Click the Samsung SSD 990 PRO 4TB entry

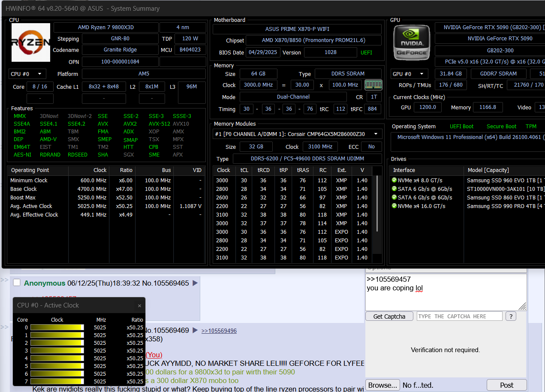tap(506, 206)
